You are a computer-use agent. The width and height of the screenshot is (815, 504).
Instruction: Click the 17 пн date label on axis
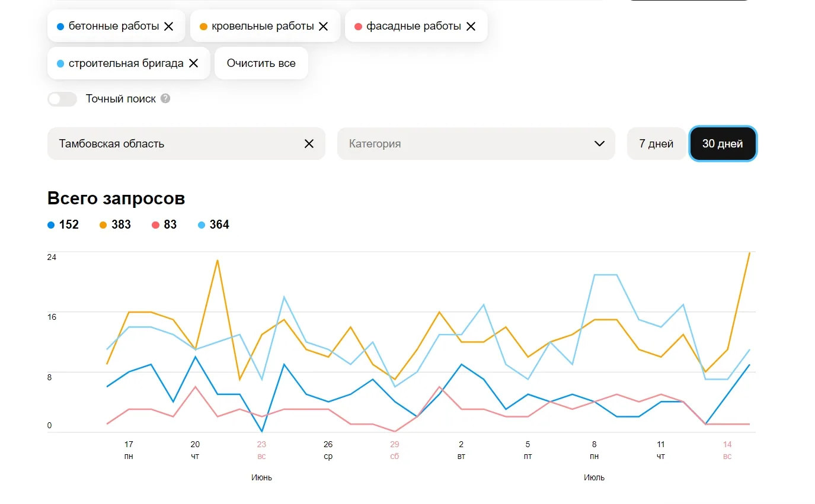[x=129, y=450]
